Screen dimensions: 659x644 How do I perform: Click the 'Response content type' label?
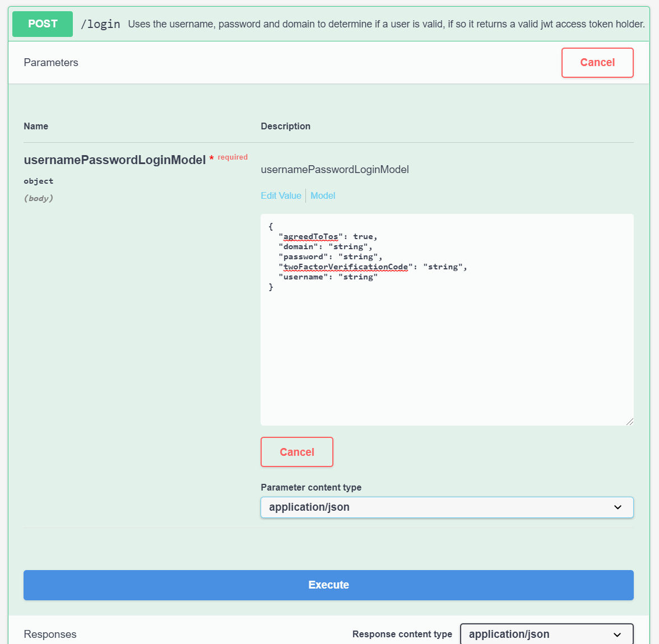coord(402,634)
